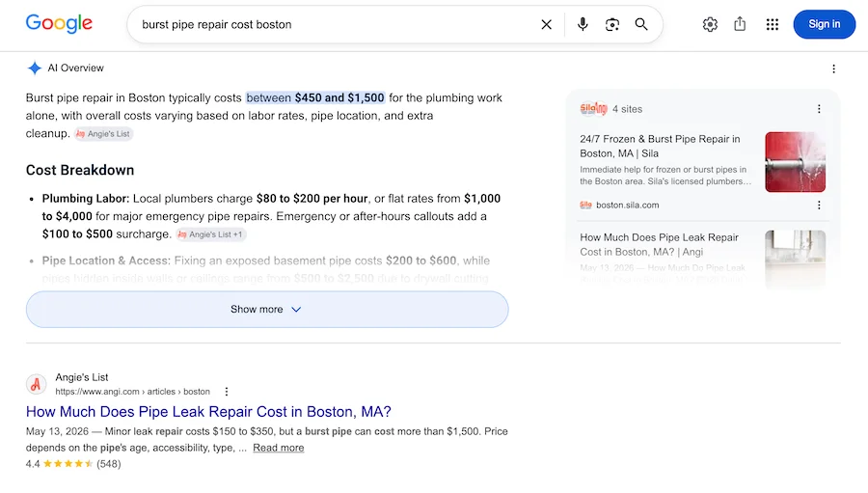The image size is (868, 493).
Task: Open 24/7 Frozen & Burst Pipe Repair source
Action: pyautogui.click(x=660, y=147)
